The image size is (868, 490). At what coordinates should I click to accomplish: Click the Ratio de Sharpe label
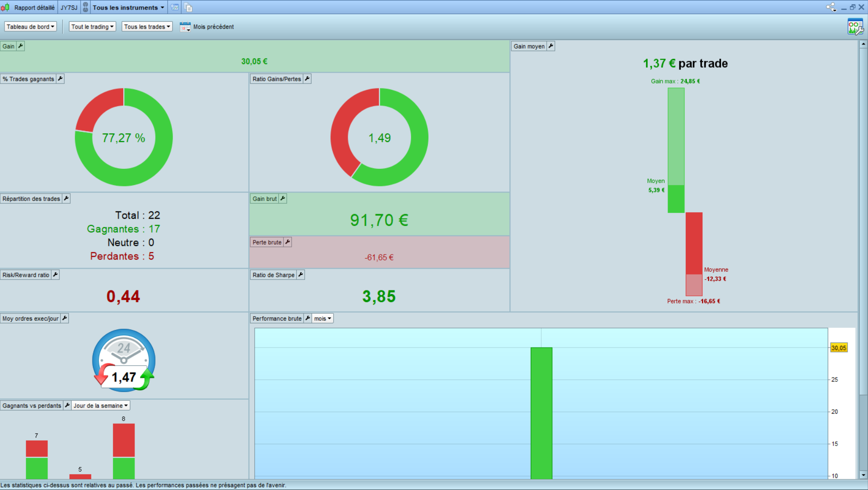(x=273, y=275)
